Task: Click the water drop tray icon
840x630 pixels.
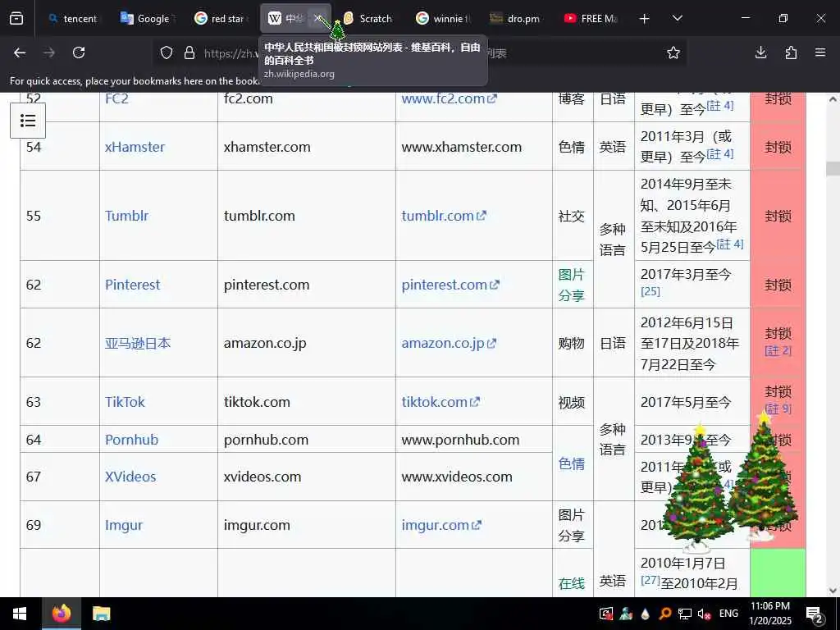Action: (646, 614)
